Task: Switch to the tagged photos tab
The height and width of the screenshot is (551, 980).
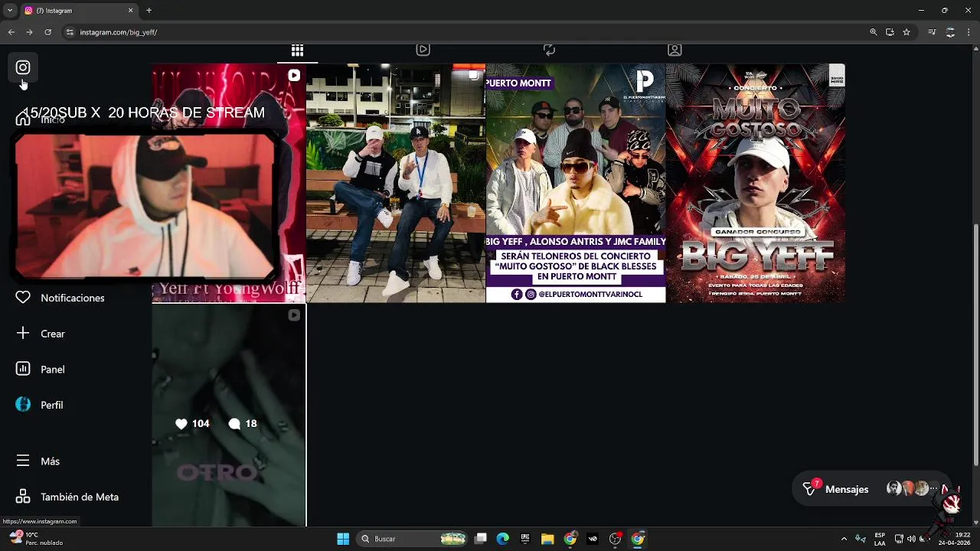Action: tap(675, 50)
